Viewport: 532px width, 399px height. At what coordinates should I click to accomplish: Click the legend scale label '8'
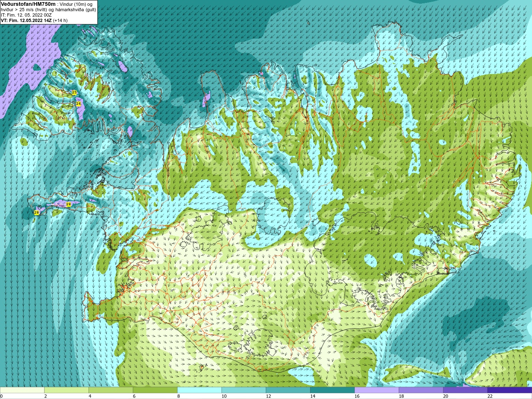179,396
